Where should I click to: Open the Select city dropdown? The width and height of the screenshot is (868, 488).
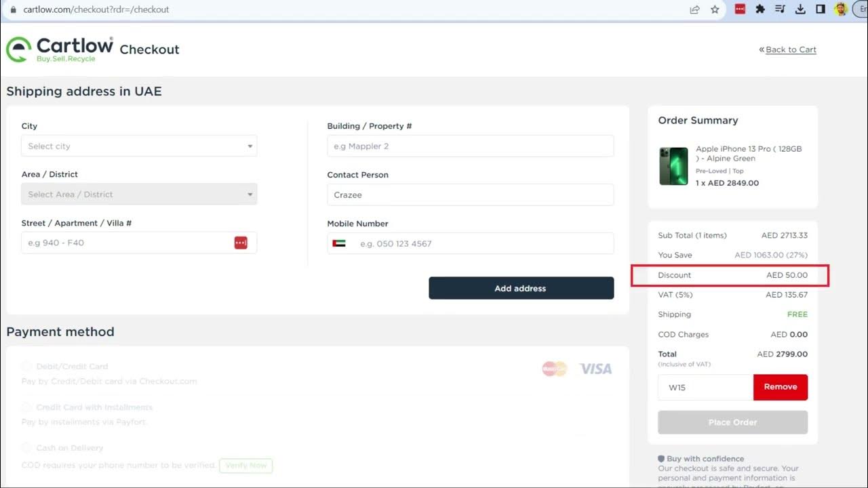pyautogui.click(x=139, y=146)
